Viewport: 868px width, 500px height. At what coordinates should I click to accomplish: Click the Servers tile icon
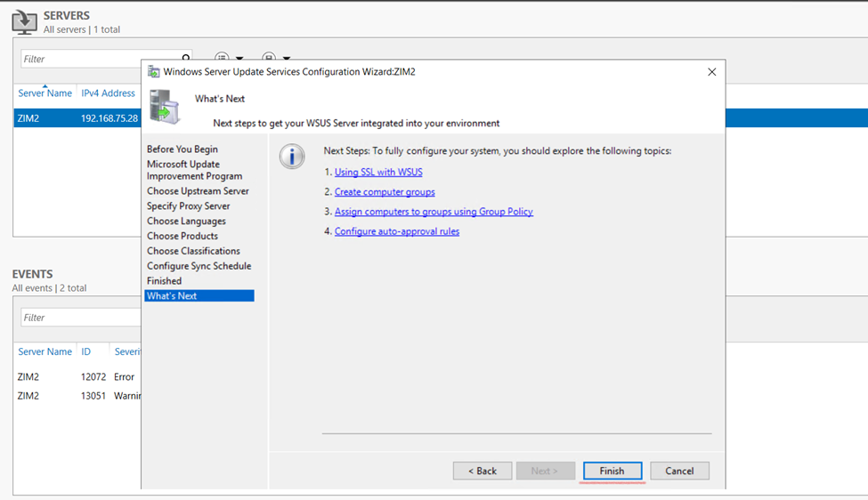(24, 21)
